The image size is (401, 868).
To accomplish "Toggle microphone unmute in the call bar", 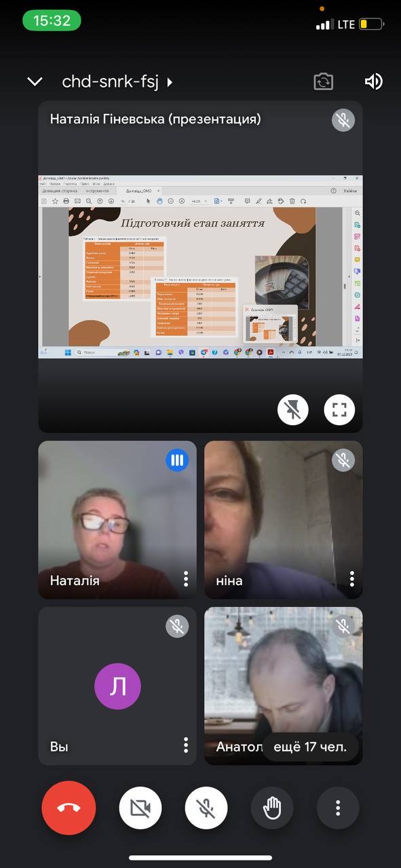I will (206, 808).
